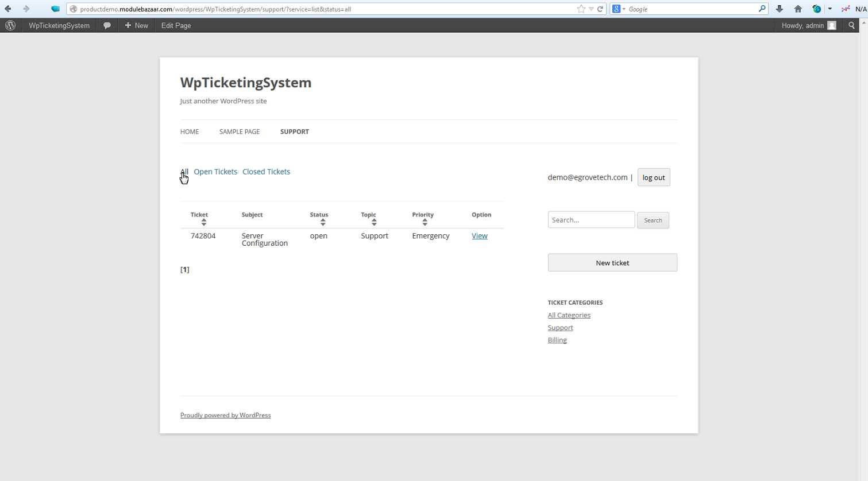Click Proudly powered by WordPress link
The height and width of the screenshot is (481, 868).
(x=226, y=415)
